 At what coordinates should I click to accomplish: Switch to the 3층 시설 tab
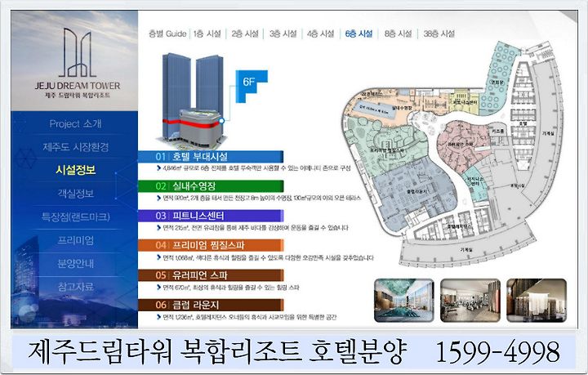[283, 33]
